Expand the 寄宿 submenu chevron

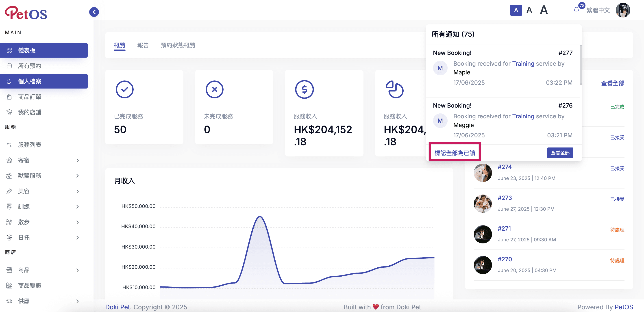pyautogui.click(x=78, y=160)
